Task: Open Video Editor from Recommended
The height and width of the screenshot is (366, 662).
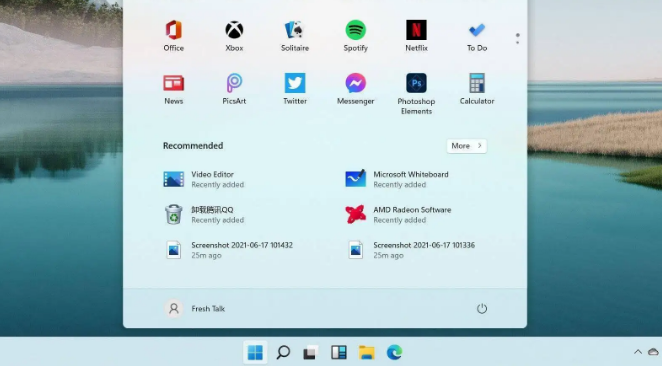Action: 204,179
